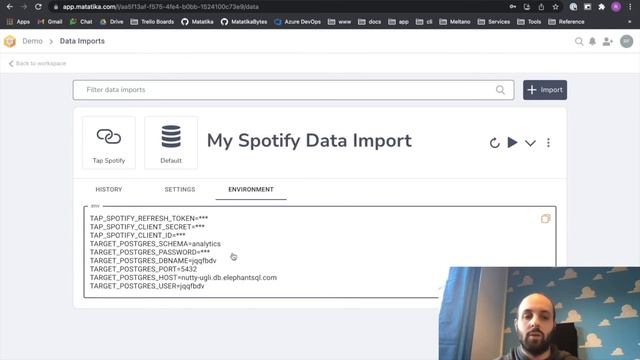Bookmark this page with the star icon

pos(556,7)
